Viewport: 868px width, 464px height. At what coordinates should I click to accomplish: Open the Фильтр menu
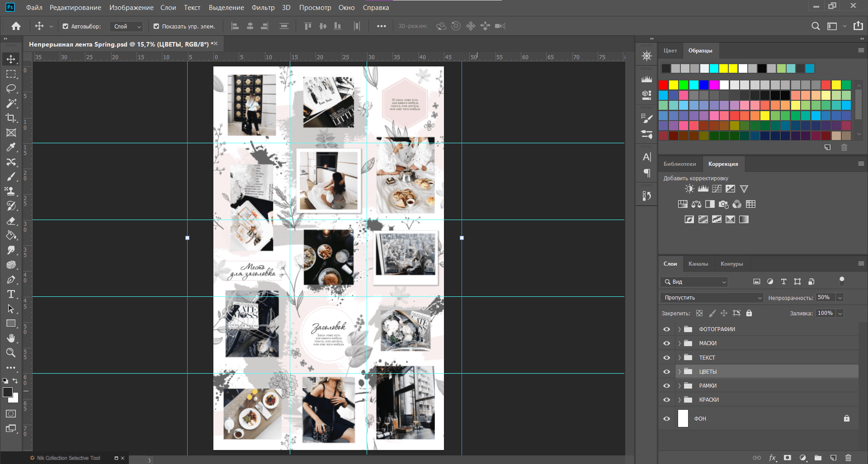pos(263,7)
